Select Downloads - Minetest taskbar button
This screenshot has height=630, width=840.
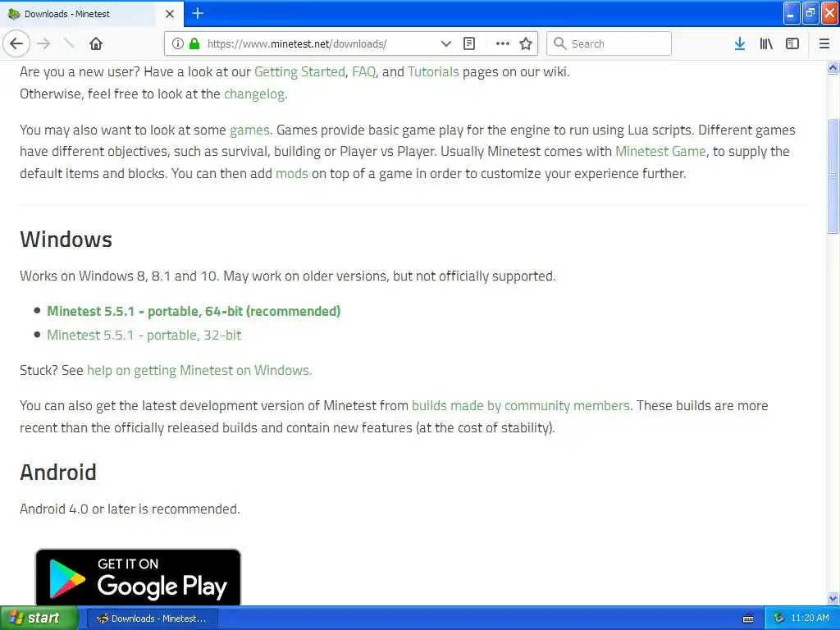pos(152,619)
